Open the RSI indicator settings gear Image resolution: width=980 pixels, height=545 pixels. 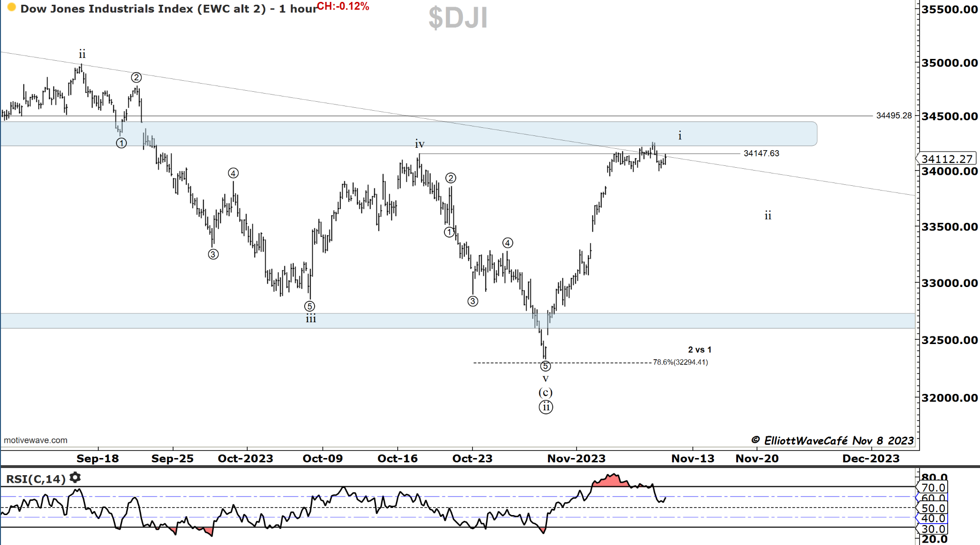coord(75,478)
